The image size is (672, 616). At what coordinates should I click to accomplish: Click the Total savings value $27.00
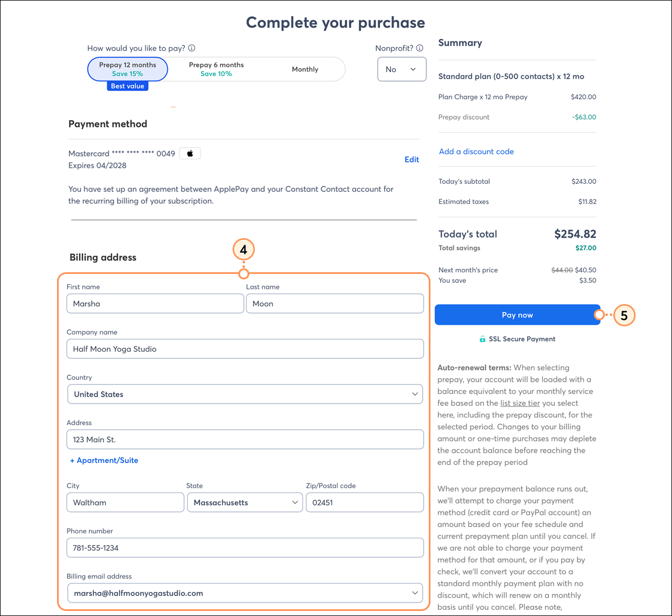tap(586, 248)
